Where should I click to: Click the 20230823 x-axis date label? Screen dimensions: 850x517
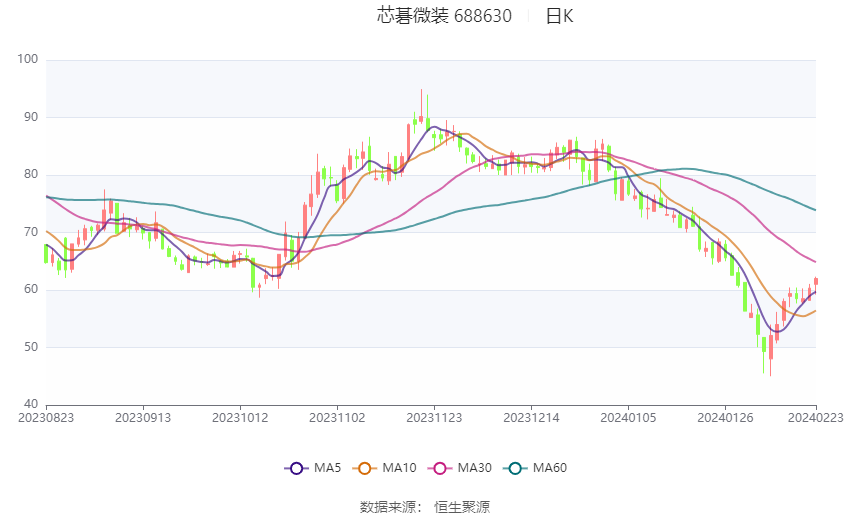(46, 418)
